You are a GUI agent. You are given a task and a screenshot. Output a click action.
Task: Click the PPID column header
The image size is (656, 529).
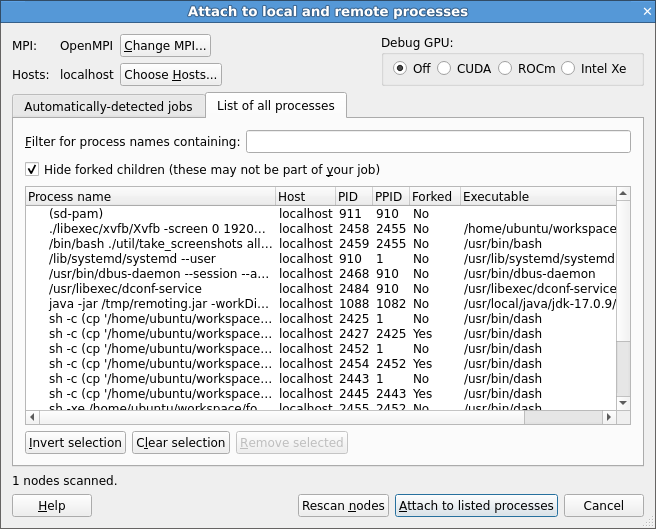(x=391, y=196)
